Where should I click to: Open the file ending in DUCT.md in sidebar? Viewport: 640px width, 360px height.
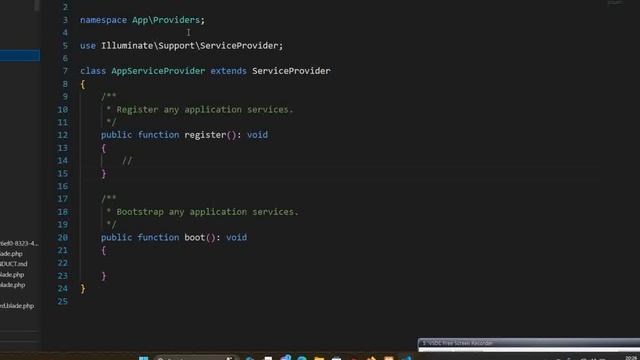tap(14, 264)
